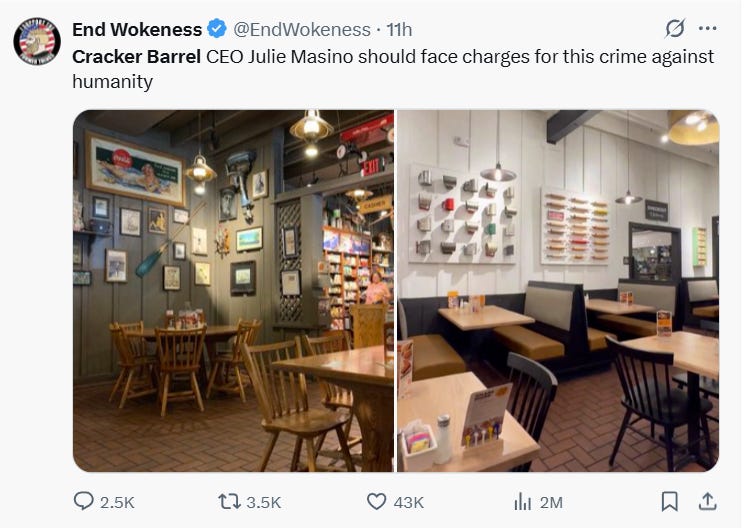Open the 11h timestamp link
Image resolution: width=747 pixels, height=528 pixels.
[399, 30]
